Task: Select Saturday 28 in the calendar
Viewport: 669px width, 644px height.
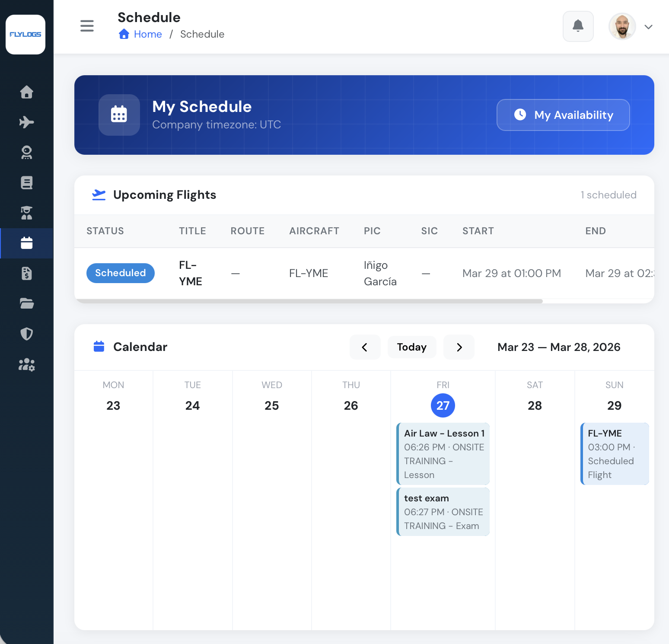Action: 535,405
